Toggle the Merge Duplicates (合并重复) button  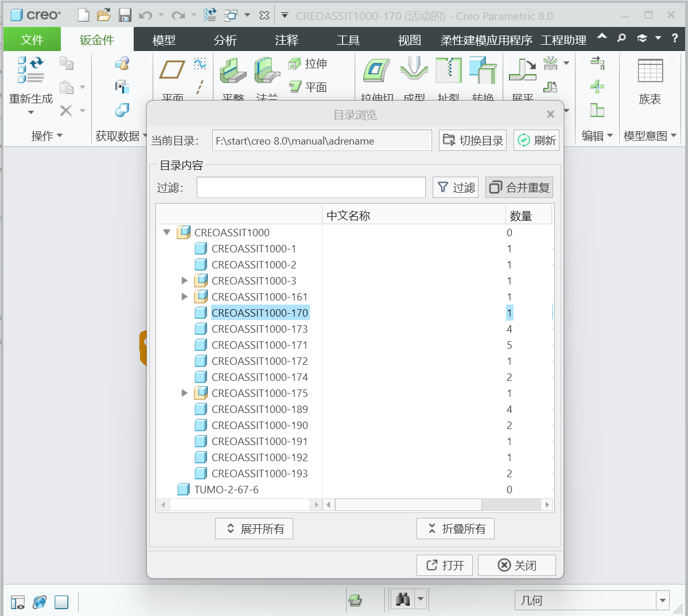tap(519, 188)
